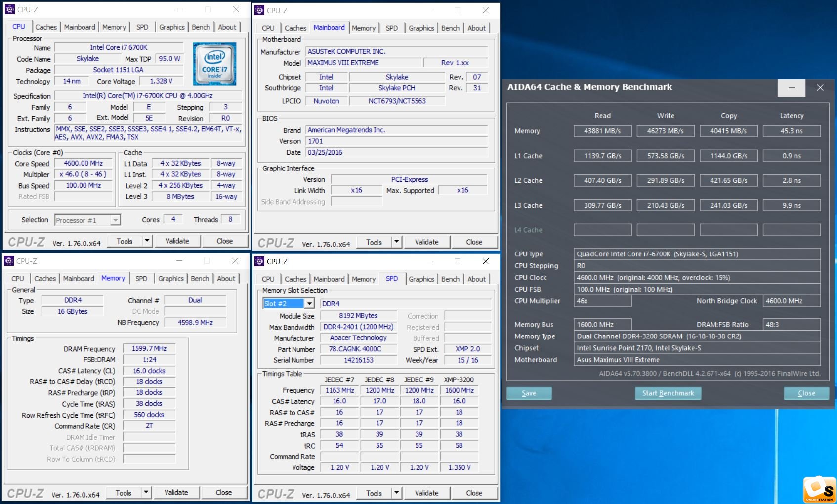Screen dimensions: 837x504
Task: Click BIOS version 1701 field
Action: coord(397,141)
